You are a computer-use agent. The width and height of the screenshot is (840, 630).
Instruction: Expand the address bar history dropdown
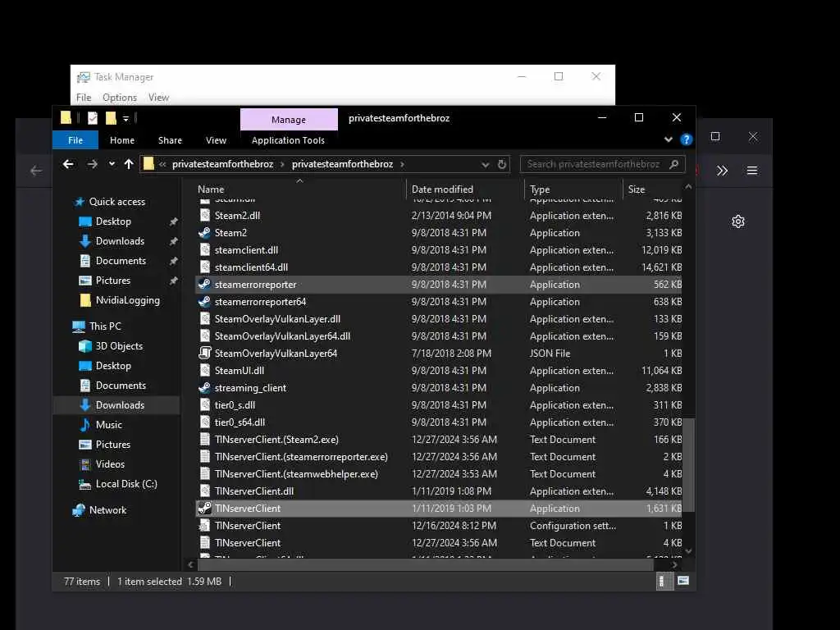[x=485, y=164]
